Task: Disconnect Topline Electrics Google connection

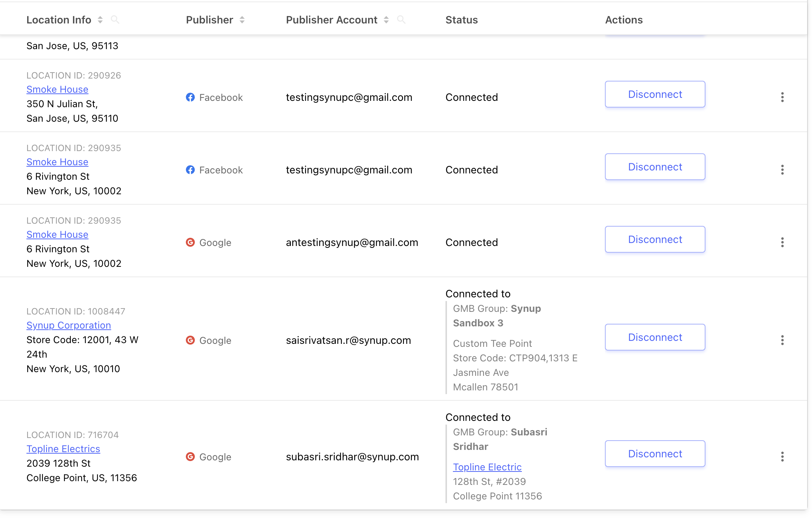Action: 655,454
